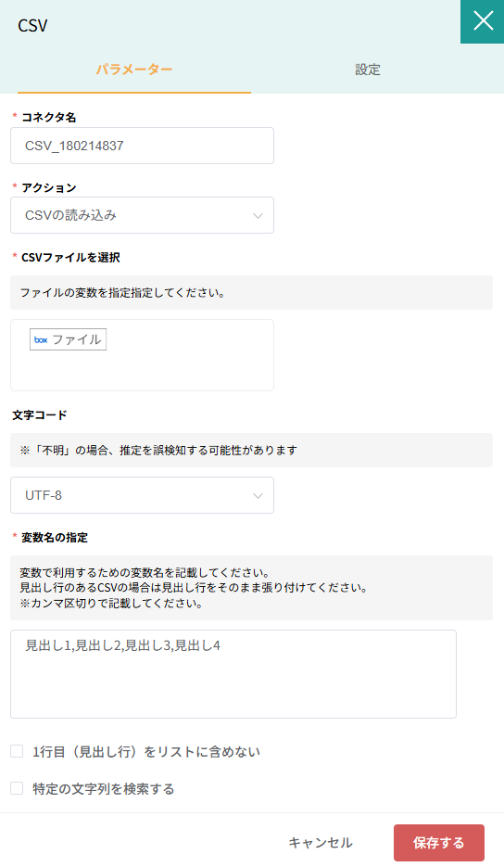The image size is (504, 867).
Task: Click the chevron arrow in the アクション field
Action: pos(258,216)
